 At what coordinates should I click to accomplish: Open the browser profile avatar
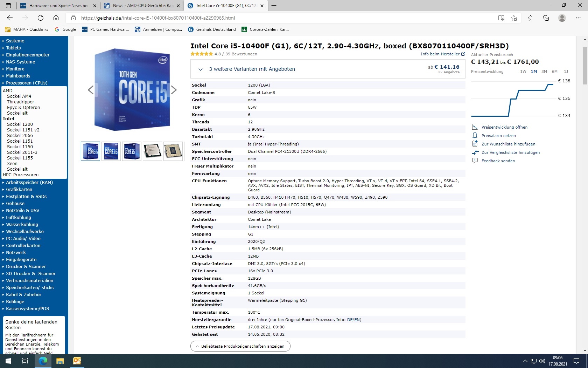coord(562,18)
